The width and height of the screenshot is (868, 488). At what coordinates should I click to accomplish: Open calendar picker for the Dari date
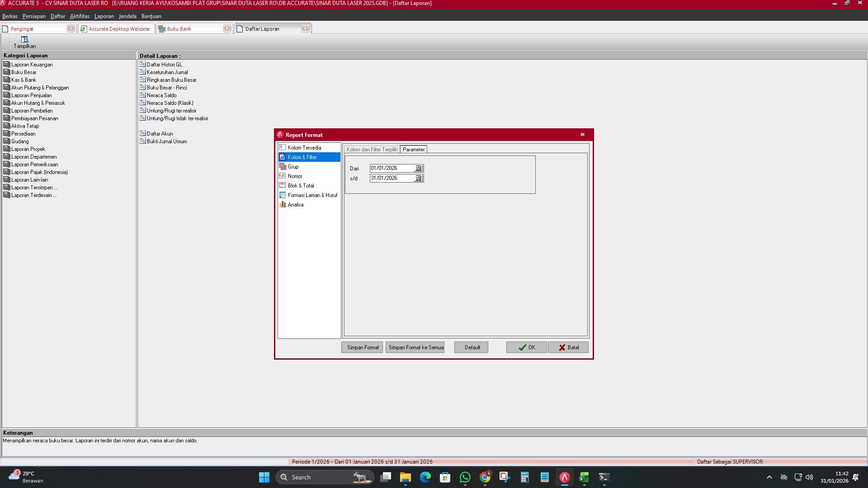[418, 168]
